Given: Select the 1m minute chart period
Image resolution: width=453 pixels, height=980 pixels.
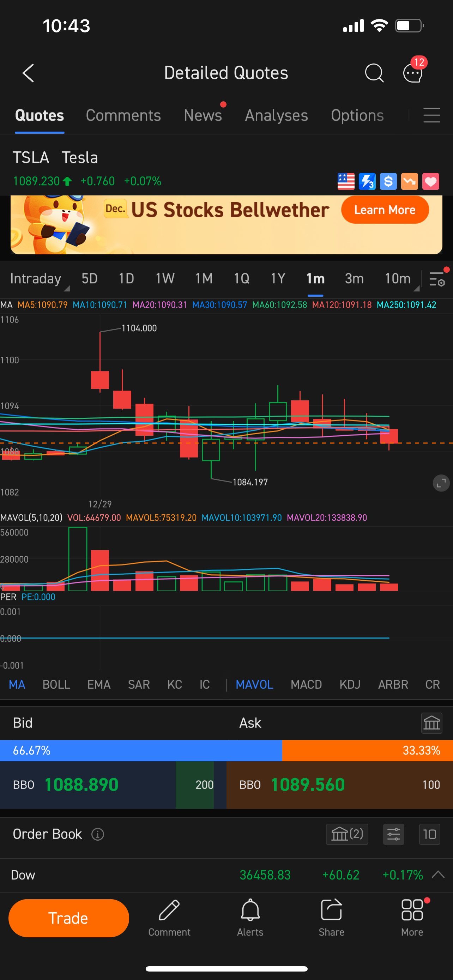Looking at the screenshot, I should [x=315, y=279].
